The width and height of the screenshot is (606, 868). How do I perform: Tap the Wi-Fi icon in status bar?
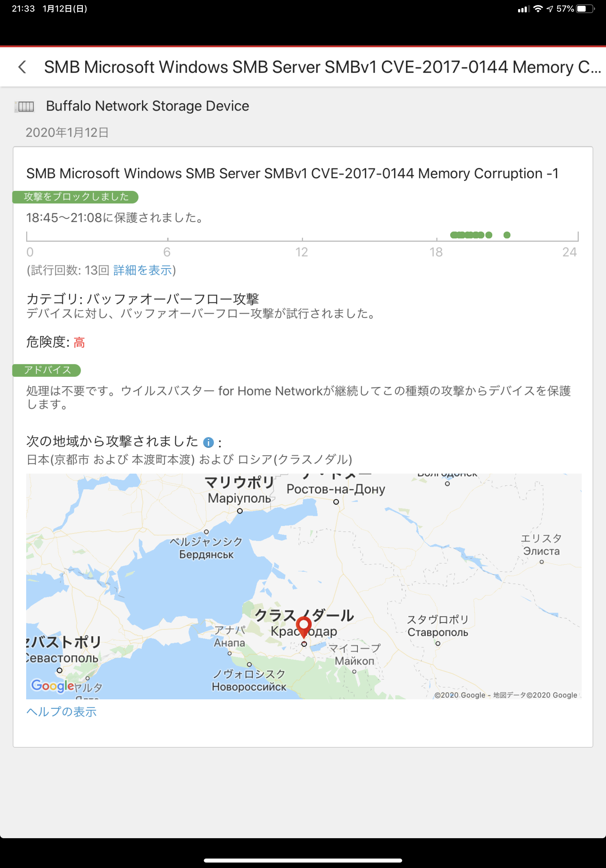(538, 9)
